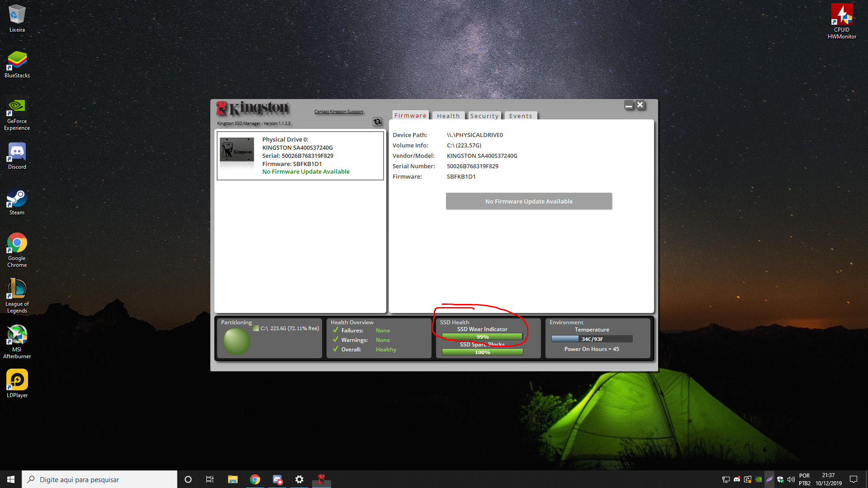Open the Lixeira recycle bin icon
This screenshot has height=488, width=868.
[x=17, y=19]
